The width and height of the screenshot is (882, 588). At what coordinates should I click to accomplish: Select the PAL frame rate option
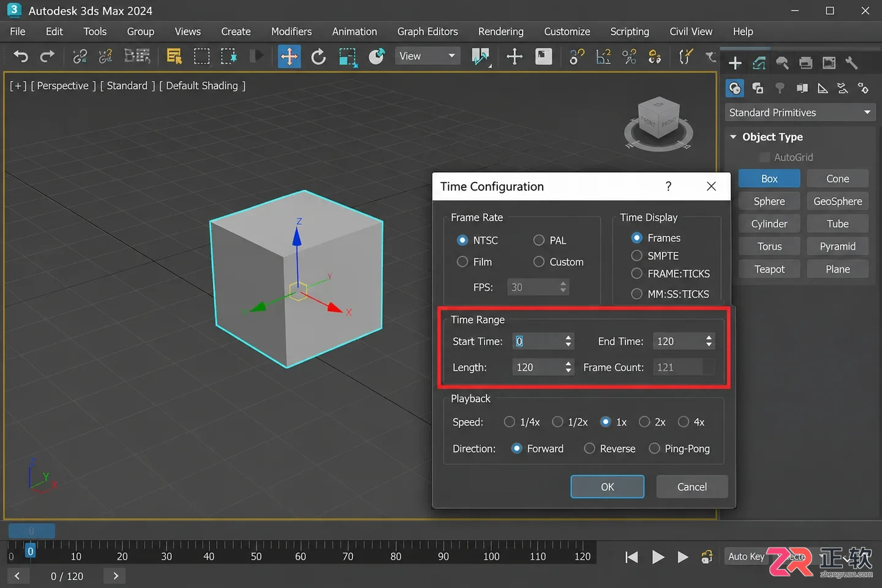550,240
